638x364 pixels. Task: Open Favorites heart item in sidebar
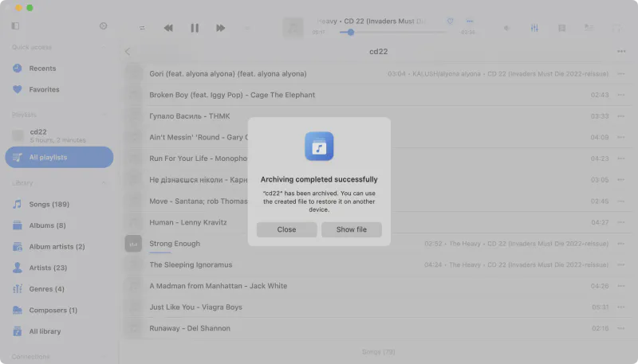pos(44,89)
